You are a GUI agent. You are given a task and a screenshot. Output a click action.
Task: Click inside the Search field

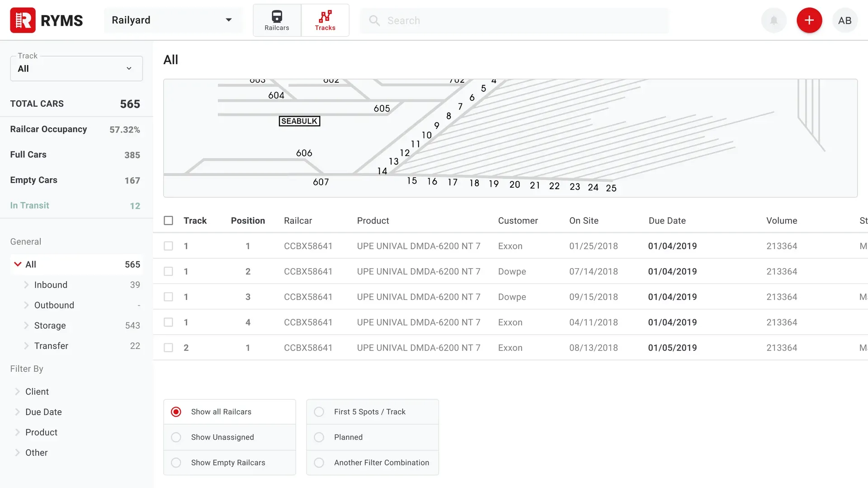452,20
